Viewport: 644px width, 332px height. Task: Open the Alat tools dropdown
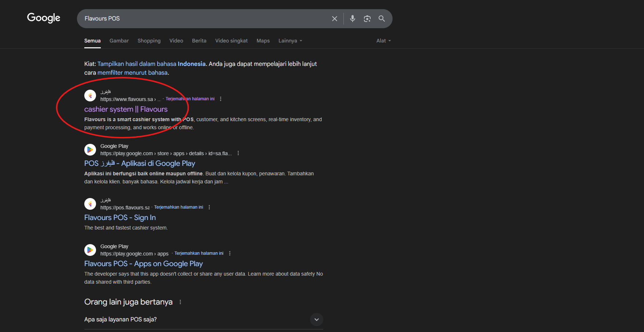coord(383,41)
